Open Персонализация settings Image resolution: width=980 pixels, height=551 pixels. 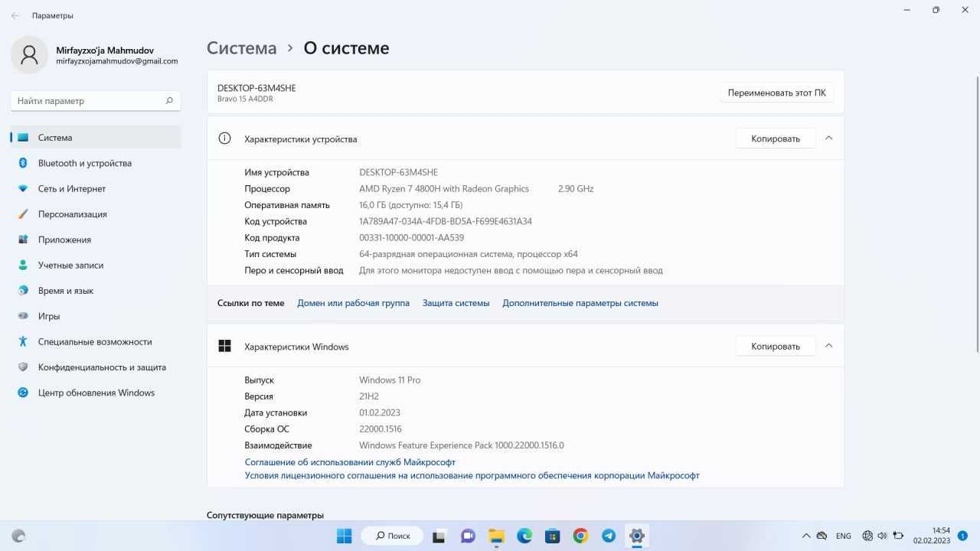click(x=96, y=214)
